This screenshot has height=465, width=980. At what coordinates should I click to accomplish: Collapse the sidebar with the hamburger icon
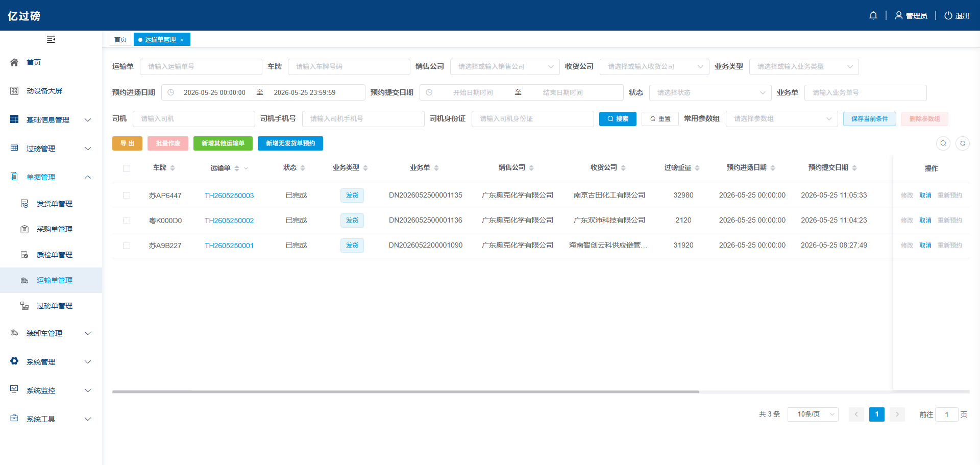point(51,39)
